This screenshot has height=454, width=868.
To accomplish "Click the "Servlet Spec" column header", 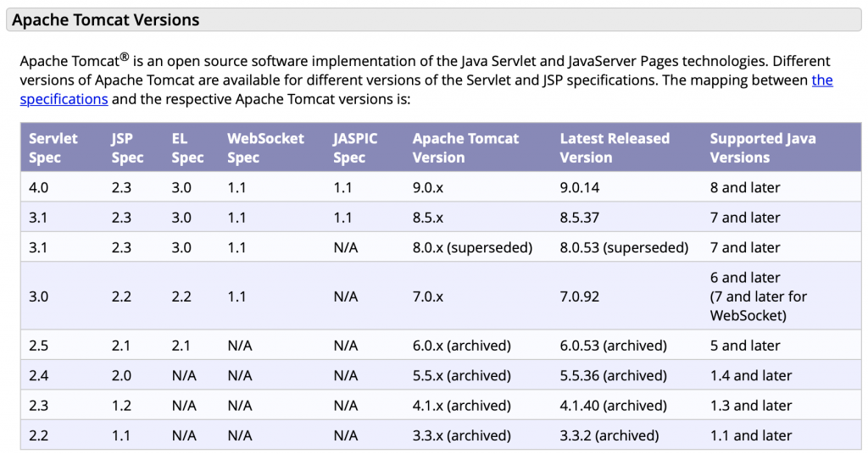I will [x=53, y=148].
